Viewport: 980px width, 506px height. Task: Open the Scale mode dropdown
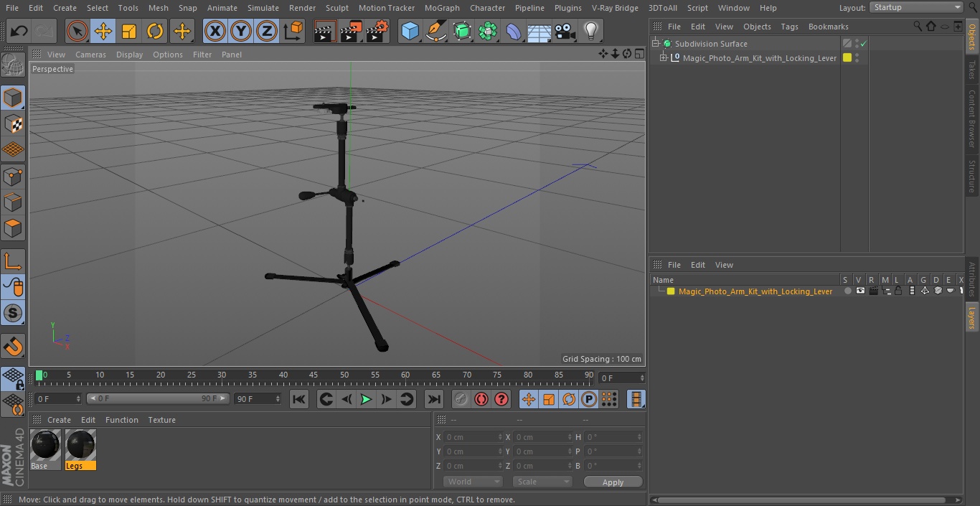(542, 482)
